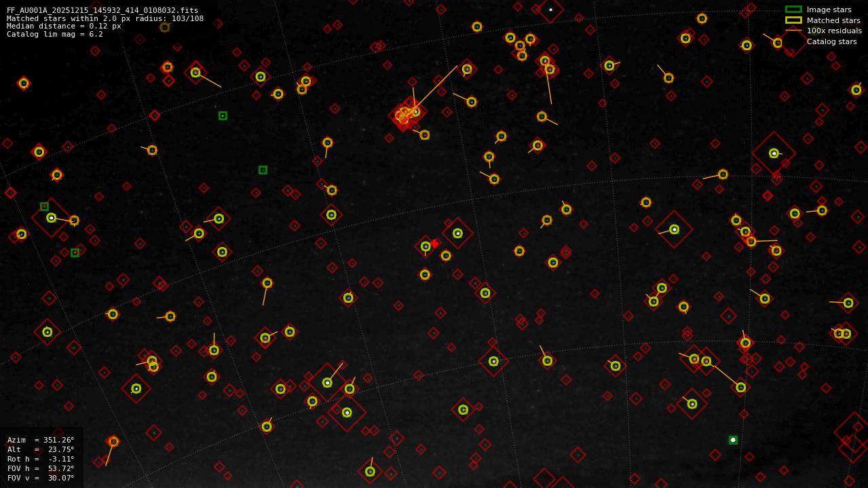Click the Catalog stars legend label
Screen dimensions: 868x488
coord(831,41)
